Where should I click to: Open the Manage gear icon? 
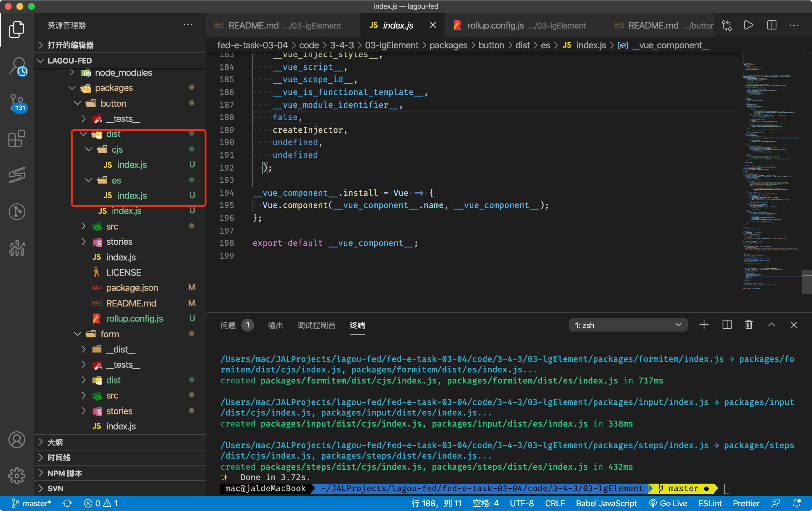click(x=17, y=476)
